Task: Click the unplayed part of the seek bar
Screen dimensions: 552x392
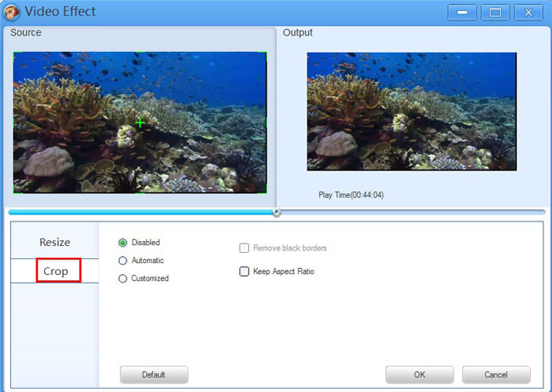Action: pos(413,212)
